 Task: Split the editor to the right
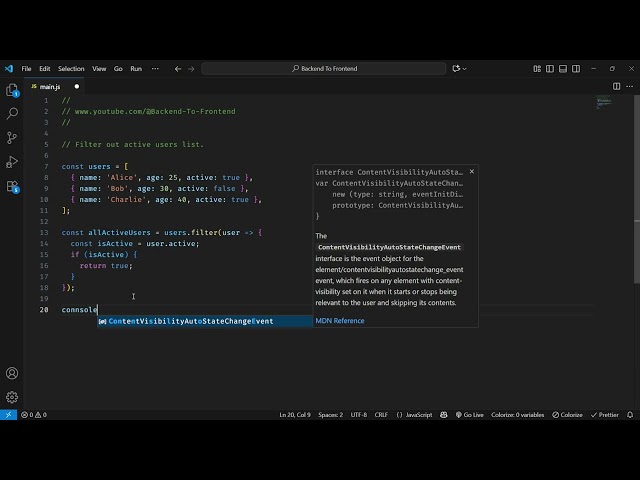[616, 86]
